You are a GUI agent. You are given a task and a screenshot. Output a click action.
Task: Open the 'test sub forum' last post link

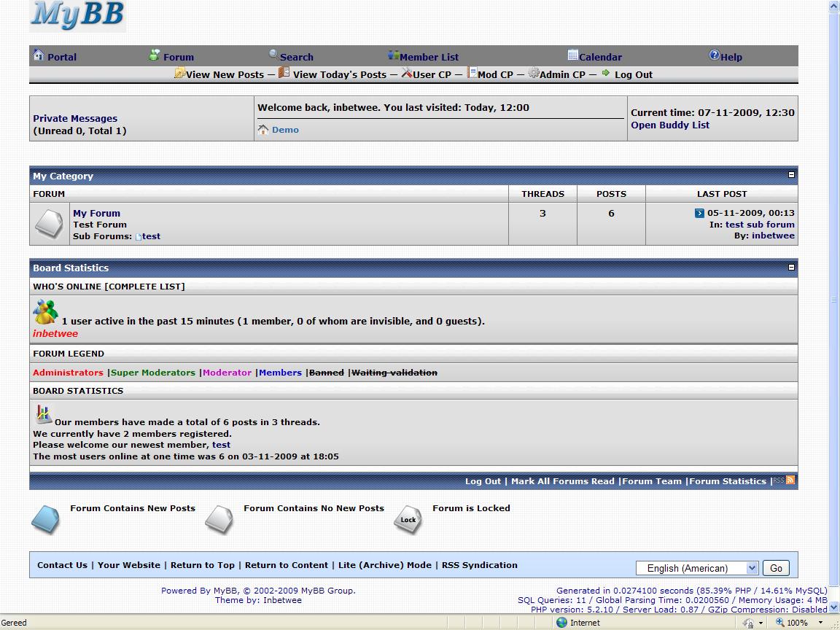(760, 225)
